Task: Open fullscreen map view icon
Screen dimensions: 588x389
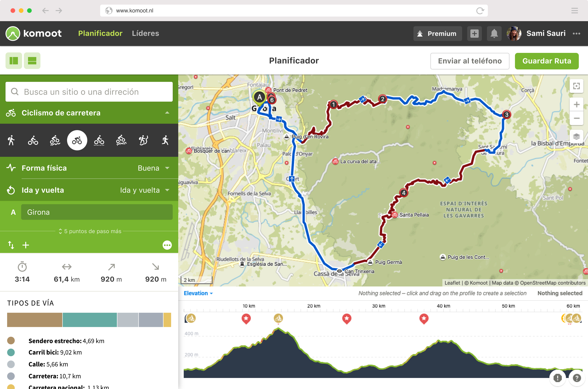Action: pos(576,86)
